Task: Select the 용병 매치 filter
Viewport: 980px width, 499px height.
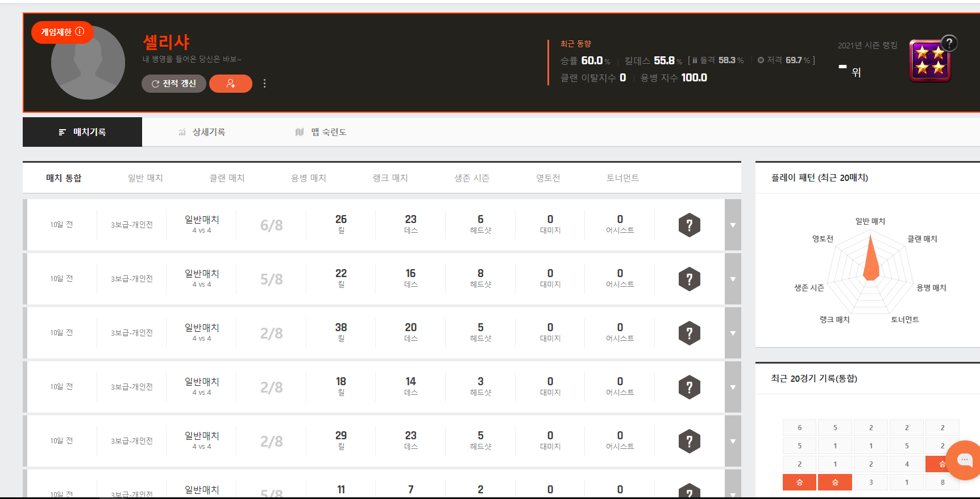Action: tap(308, 178)
